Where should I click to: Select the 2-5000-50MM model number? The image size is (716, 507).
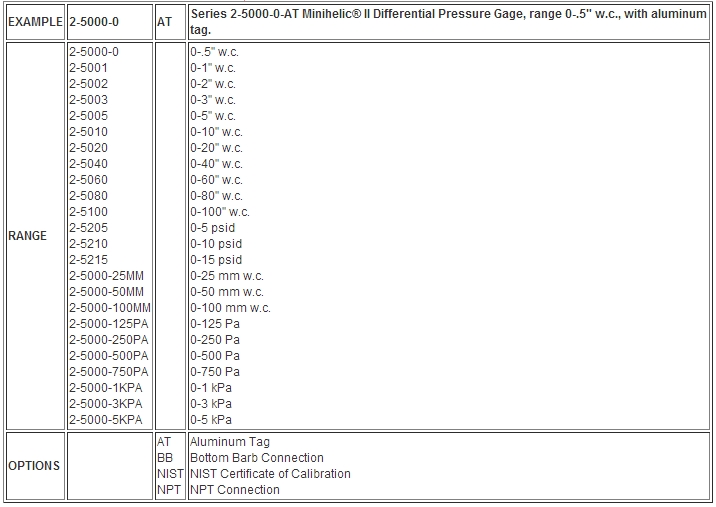[106, 292]
